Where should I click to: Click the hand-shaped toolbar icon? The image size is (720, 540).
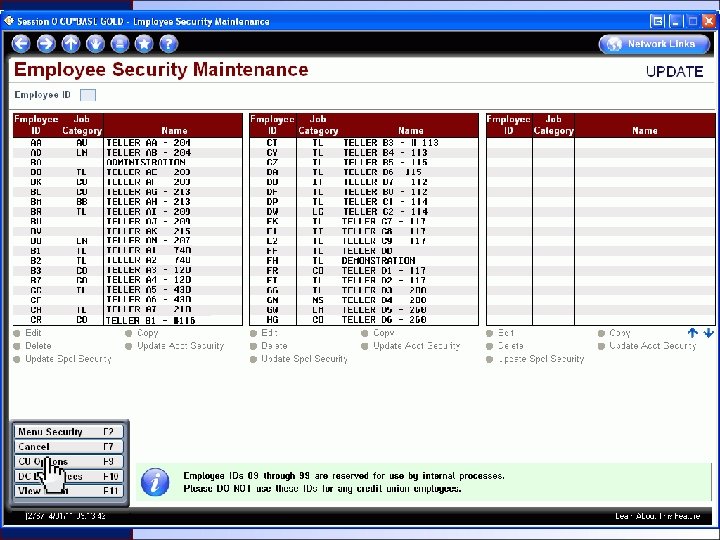pyautogui.click(x=95, y=44)
